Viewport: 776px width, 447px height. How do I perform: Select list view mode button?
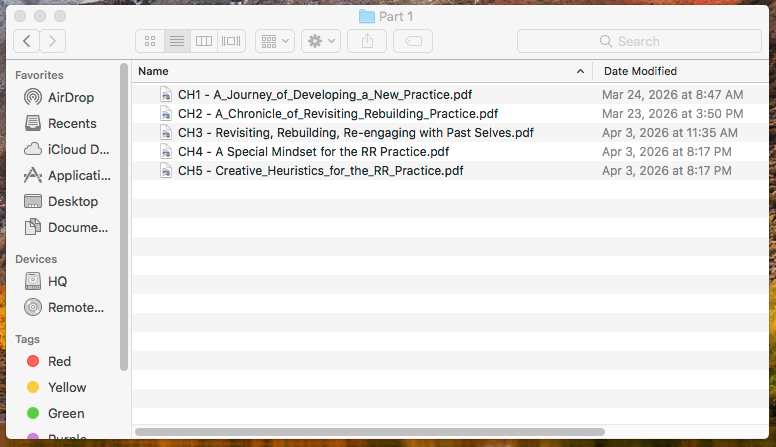pyautogui.click(x=177, y=41)
